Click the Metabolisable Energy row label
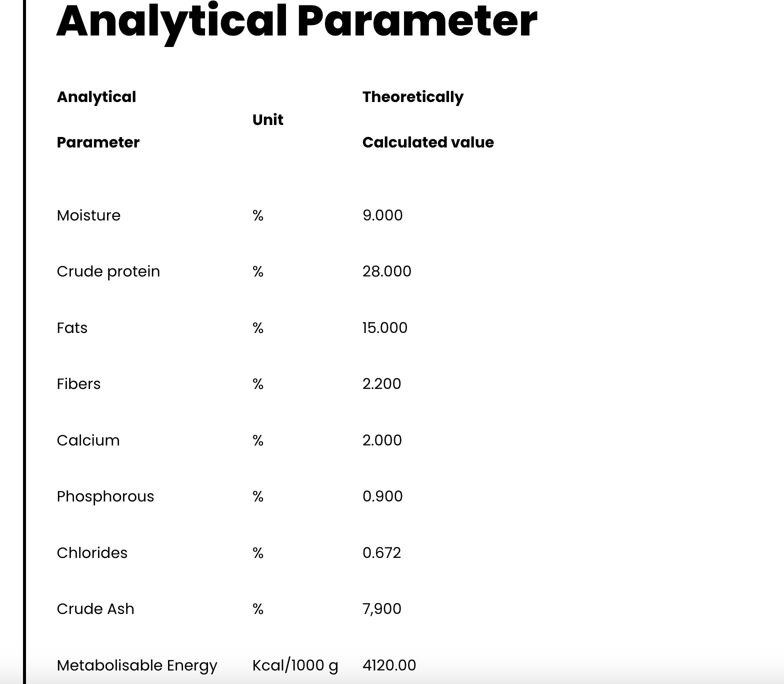The image size is (784, 684). [x=137, y=665]
